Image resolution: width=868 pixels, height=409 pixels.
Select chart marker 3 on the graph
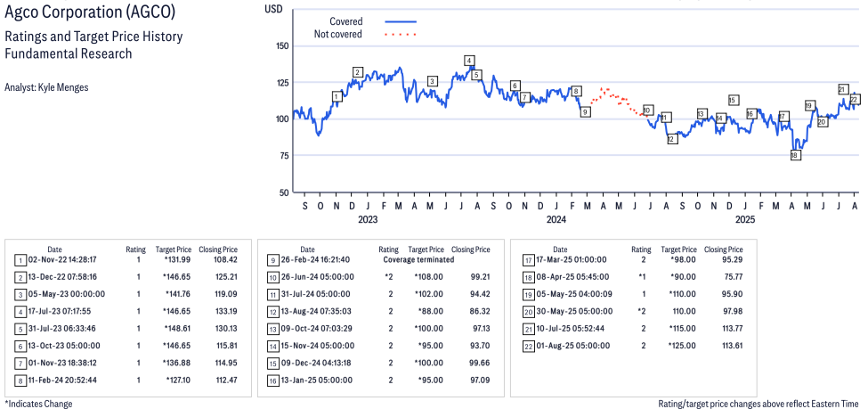[433, 81]
